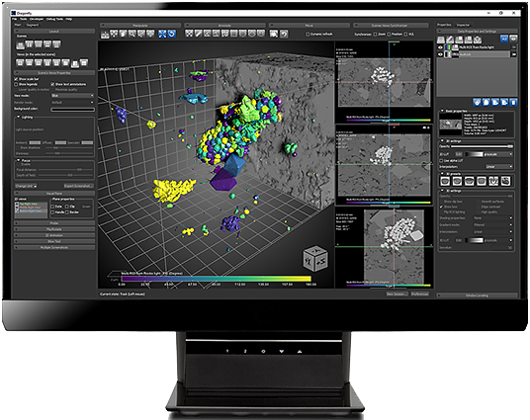Tick the Border checkbox in Plane properties
Screen dimensions: 530x420
pyautogui.click(x=67, y=212)
